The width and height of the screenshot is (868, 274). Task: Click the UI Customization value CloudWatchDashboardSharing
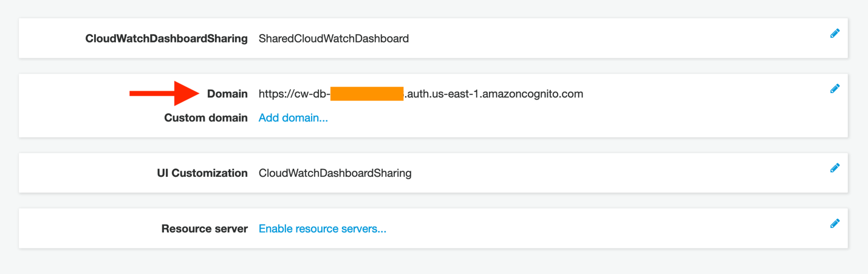click(x=335, y=173)
